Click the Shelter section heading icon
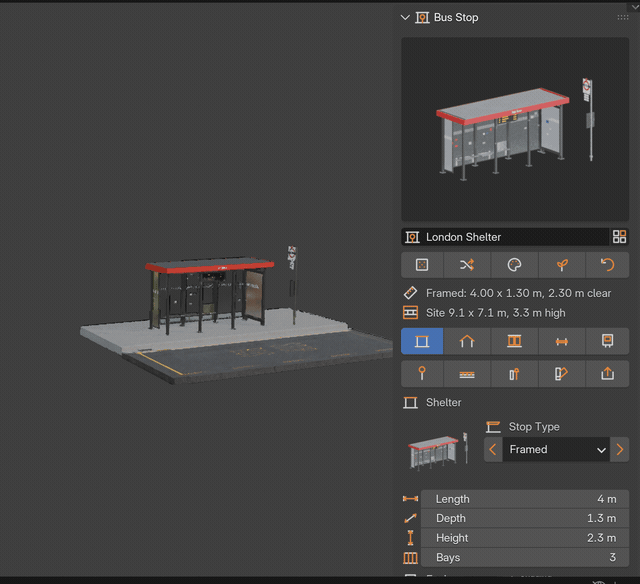The image size is (640, 584). [410, 402]
